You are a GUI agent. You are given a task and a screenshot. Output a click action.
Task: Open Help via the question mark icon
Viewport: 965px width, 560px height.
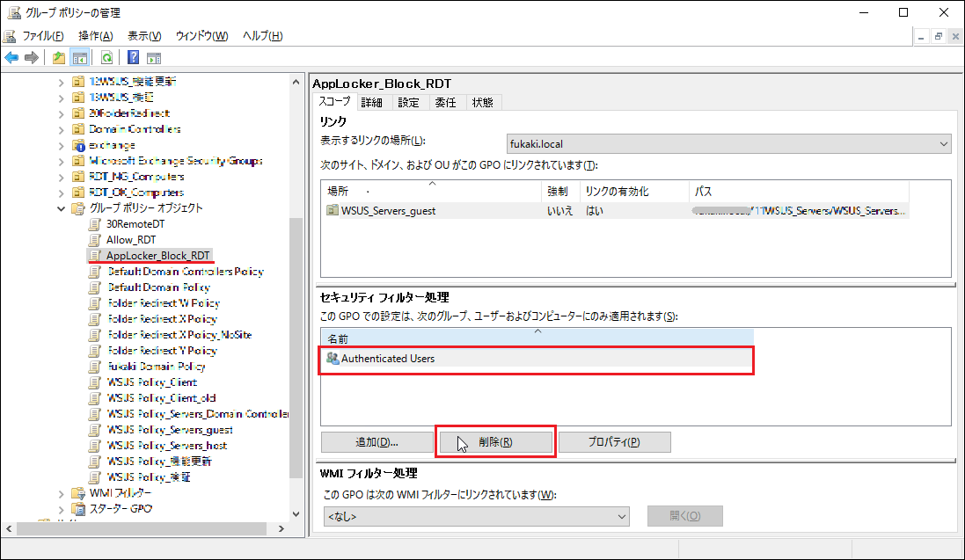pos(133,58)
